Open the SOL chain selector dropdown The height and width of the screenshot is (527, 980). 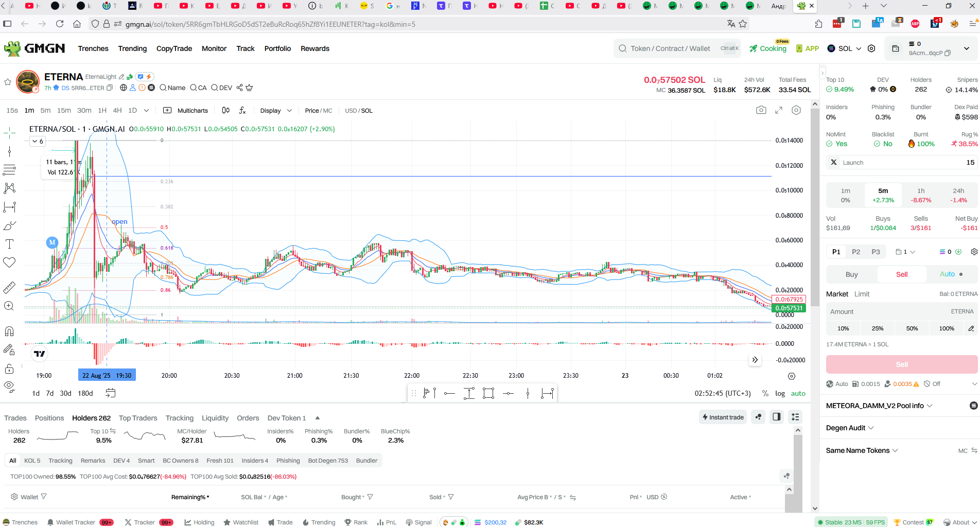pyautogui.click(x=844, y=48)
